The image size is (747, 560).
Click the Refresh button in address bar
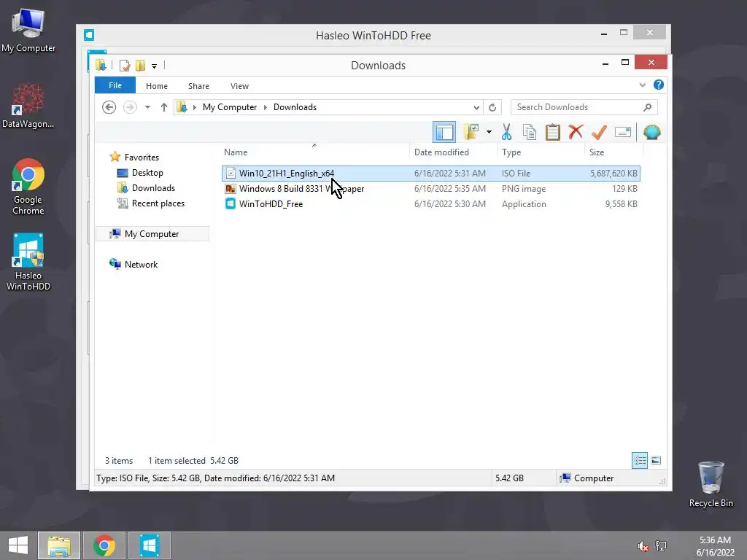click(492, 107)
